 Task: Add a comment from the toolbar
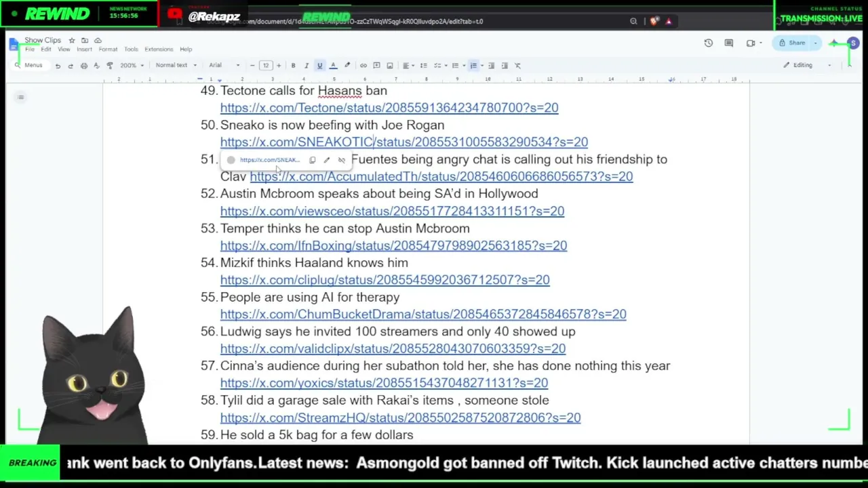(x=376, y=66)
